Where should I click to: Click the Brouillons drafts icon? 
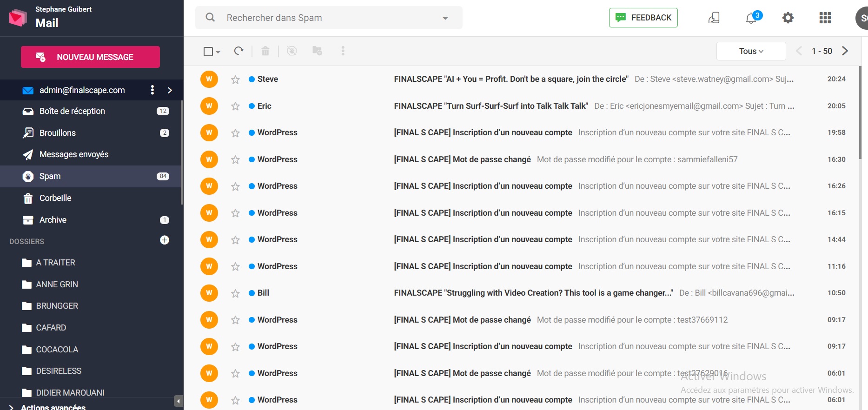point(28,132)
